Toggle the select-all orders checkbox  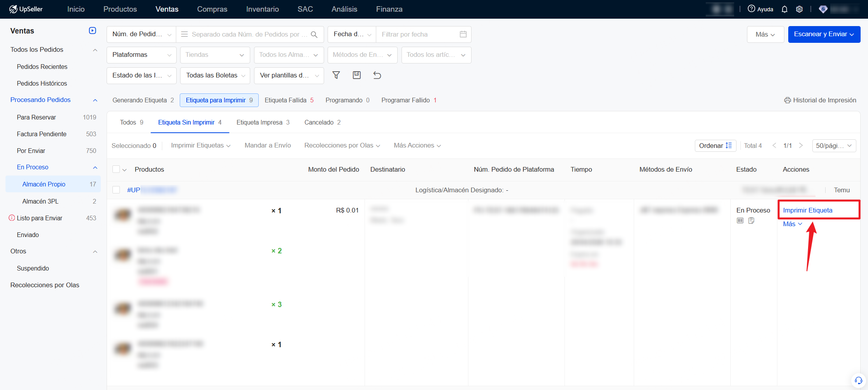coord(116,169)
